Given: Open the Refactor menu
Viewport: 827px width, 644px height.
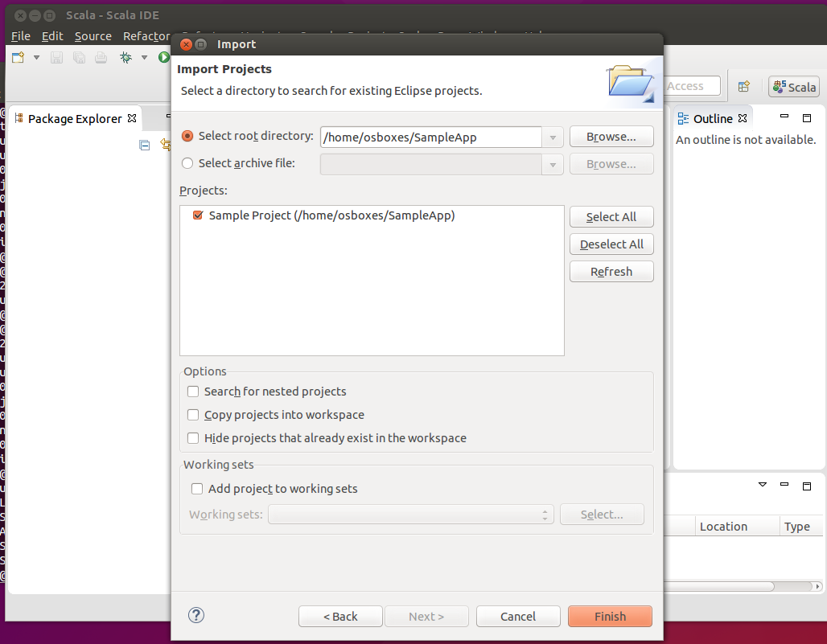Looking at the screenshot, I should coord(146,36).
